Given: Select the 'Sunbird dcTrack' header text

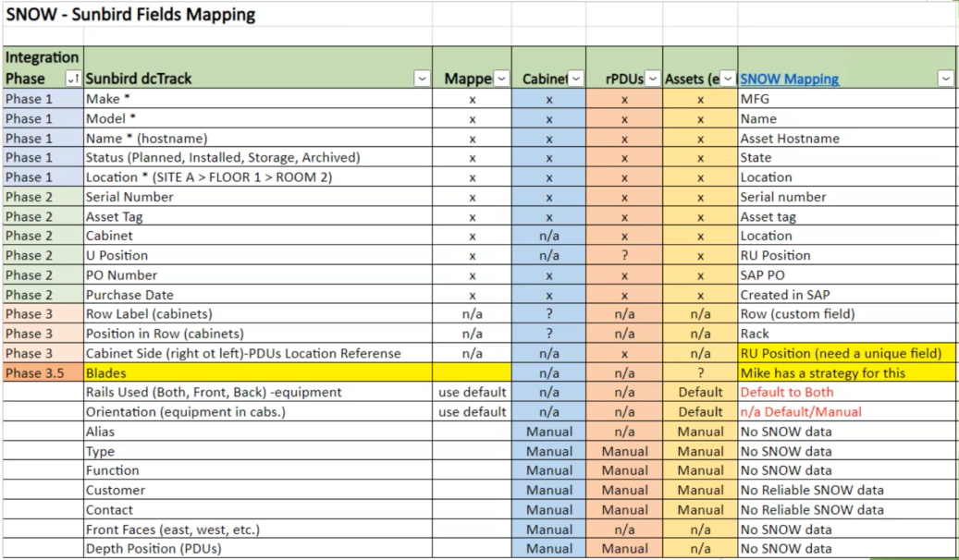Looking at the screenshot, I should [139, 79].
